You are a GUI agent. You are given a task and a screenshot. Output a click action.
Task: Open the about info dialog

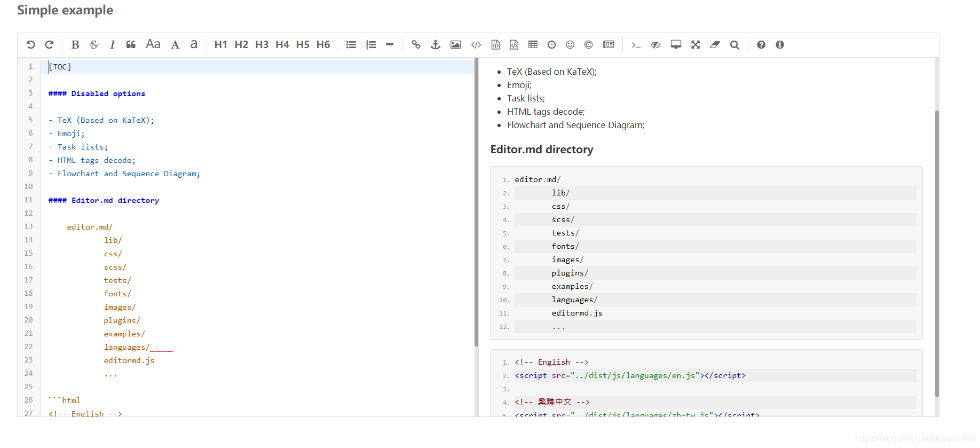tap(780, 45)
